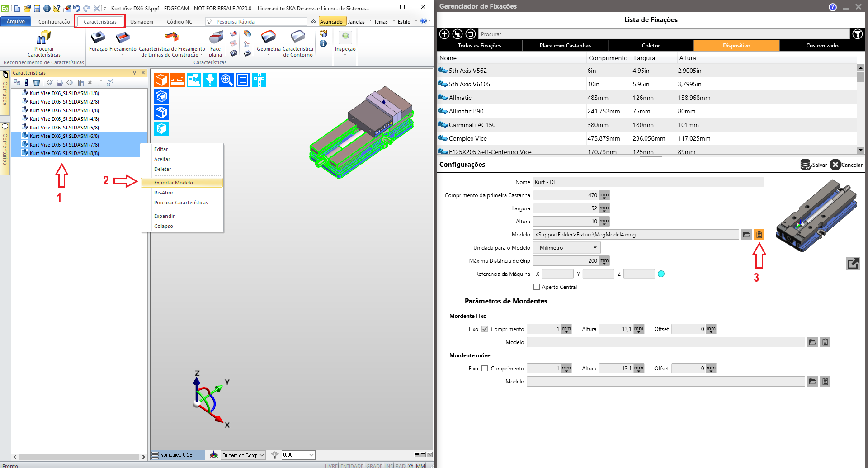868x468 pixels.
Task: Click the orange cube view icon in viewport
Action: (x=161, y=80)
